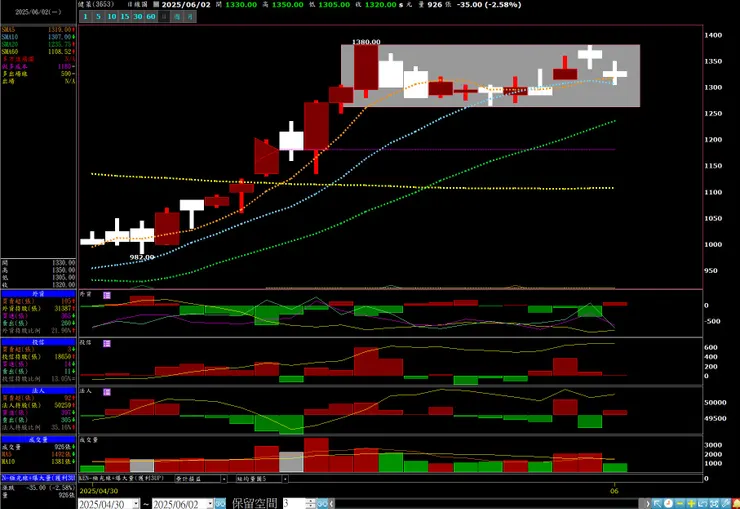Image resolution: width=740 pixels, height=509 pixels.
Task: Click the gray consolidation box on chart
Action: tap(491, 75)
